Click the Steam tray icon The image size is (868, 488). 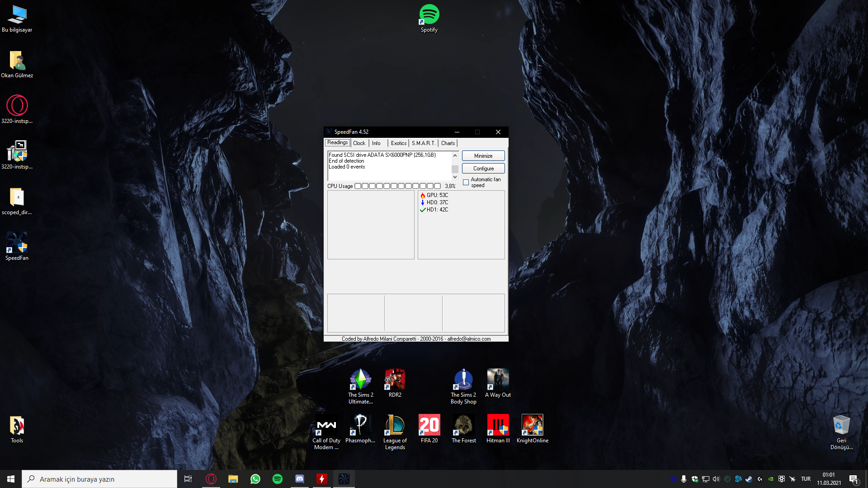pyautogui.click(x=749, y=479)
